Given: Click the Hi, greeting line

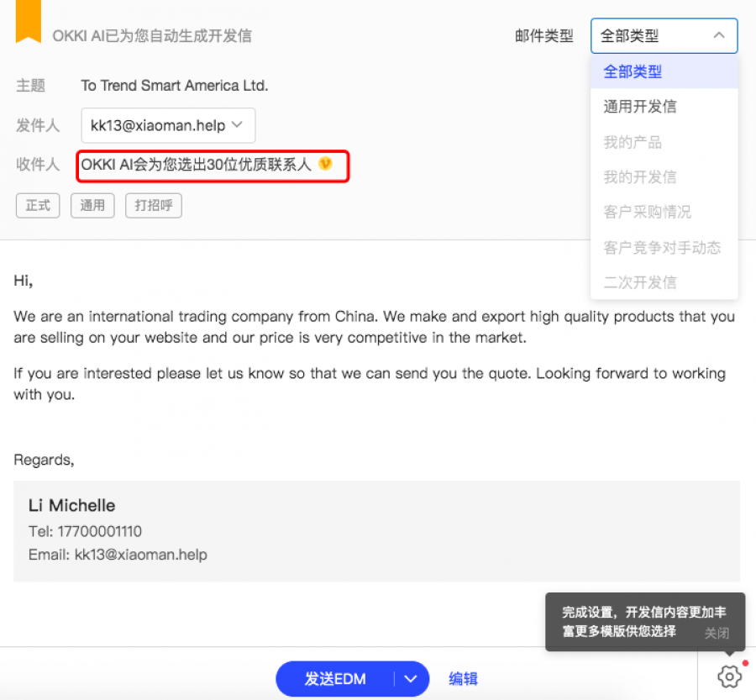Looking at the screenshot, I should [24, 281].
